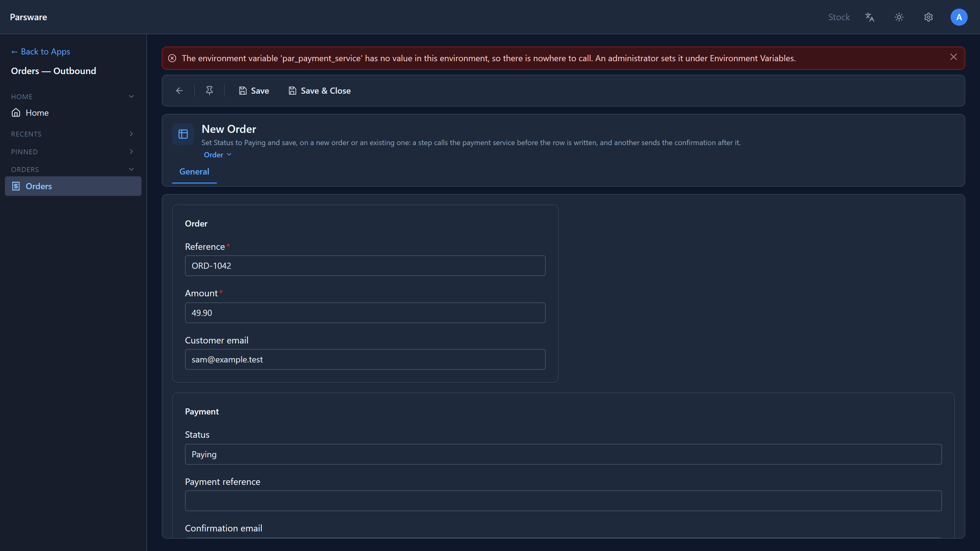The height and width of the screenshot is (551, 980).
Task: Pin this record with the pin icon
Action: (x=209, y=91)
